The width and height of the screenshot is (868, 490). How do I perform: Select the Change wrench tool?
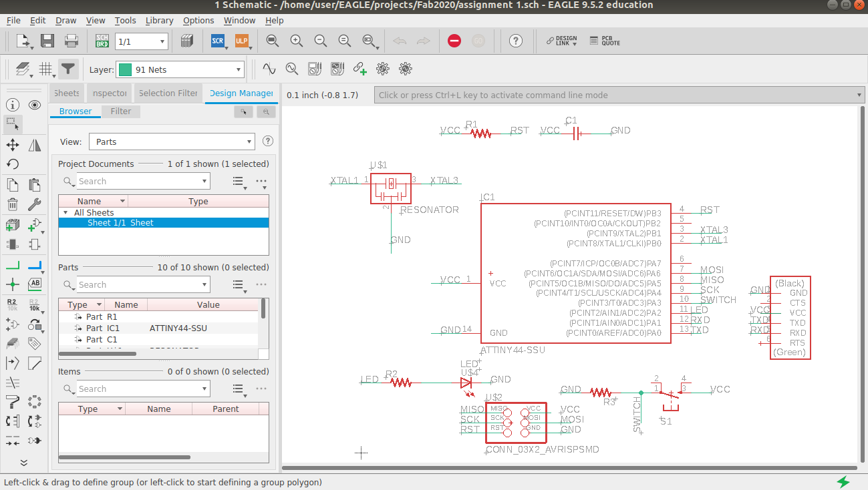pos(35,204)
